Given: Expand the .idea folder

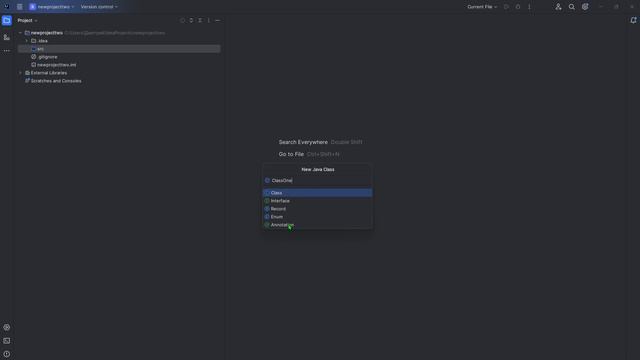Looking at the screenshot, I should tap(27, 41).
